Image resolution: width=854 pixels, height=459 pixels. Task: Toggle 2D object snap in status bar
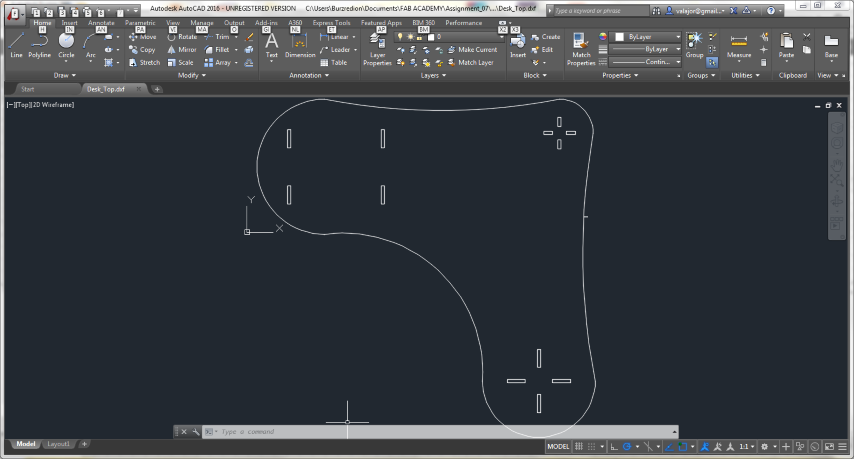click(x=682, y=446)
